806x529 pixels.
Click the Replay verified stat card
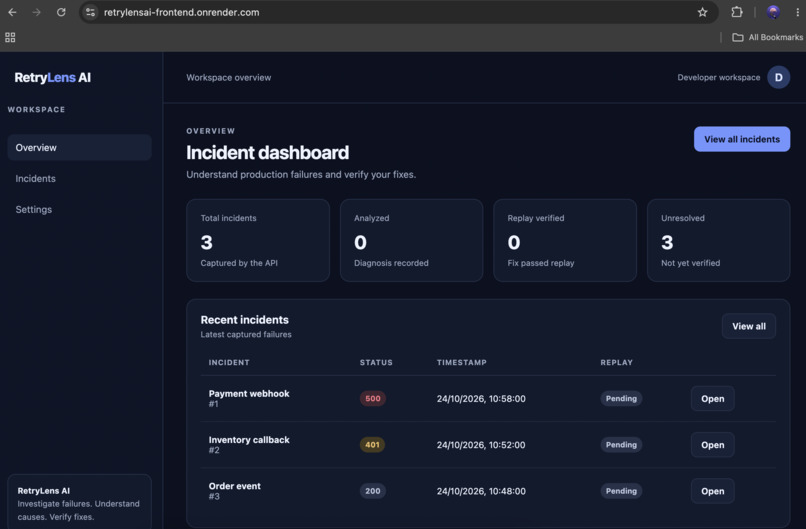tap(565, 241)
